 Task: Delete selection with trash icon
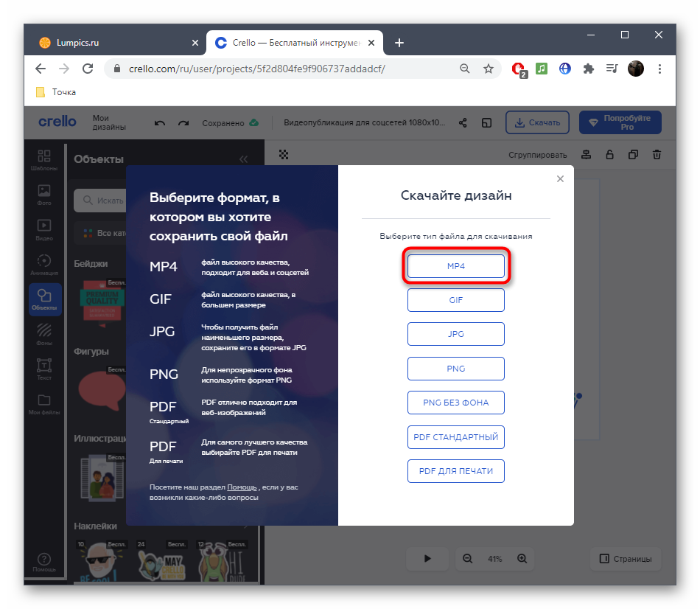tap(657, 155)
